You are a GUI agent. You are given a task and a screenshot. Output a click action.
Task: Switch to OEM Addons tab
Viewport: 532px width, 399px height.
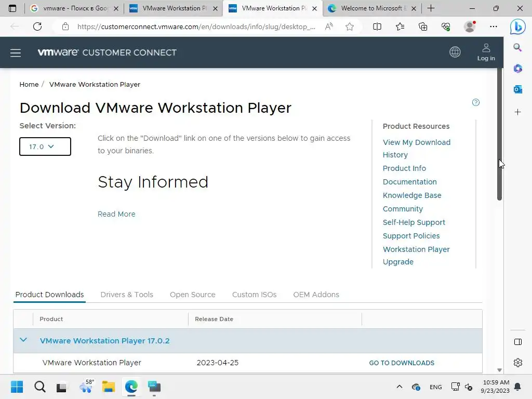click(x=316, y=295)
